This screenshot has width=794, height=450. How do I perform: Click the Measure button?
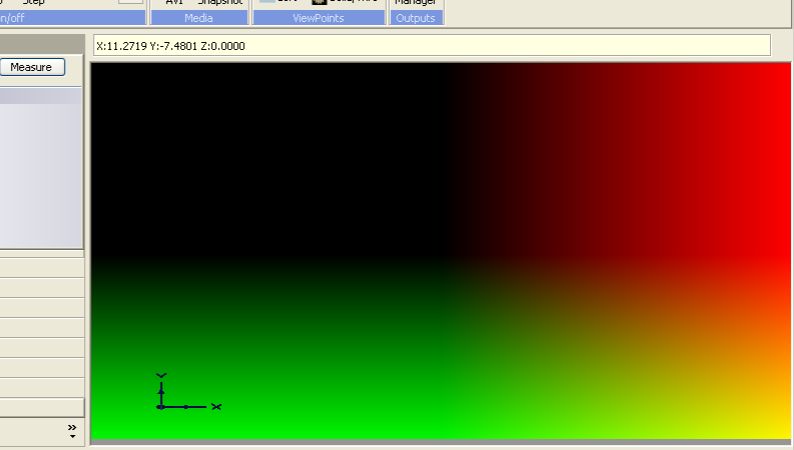(x=31, y=67)
